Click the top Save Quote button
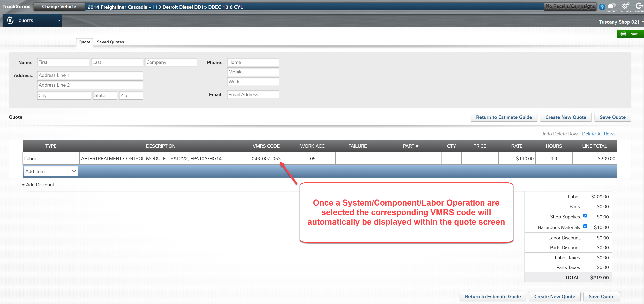The image size is (644, 304). (x=612, y=117)
